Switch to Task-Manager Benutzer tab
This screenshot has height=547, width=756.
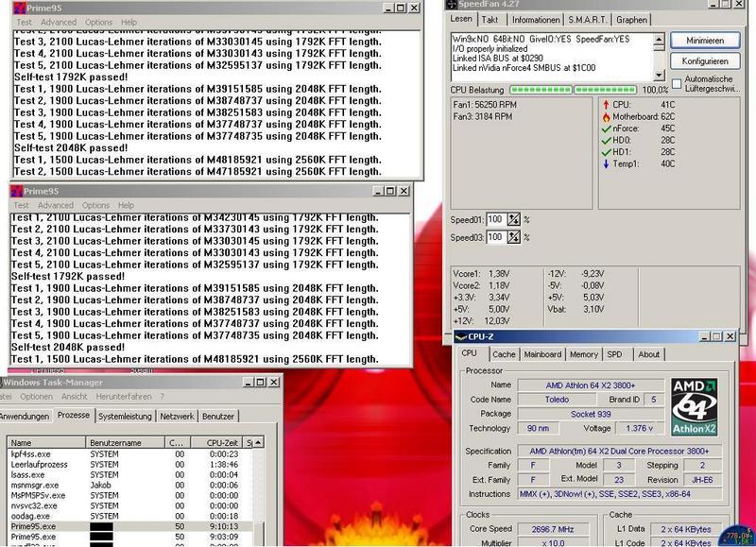[218, 417]
